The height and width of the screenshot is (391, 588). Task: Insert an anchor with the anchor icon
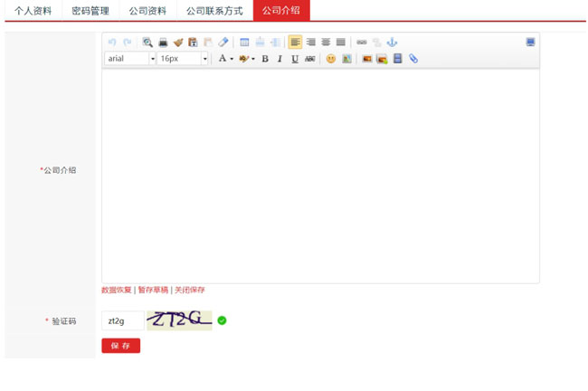tap(392, 43)
